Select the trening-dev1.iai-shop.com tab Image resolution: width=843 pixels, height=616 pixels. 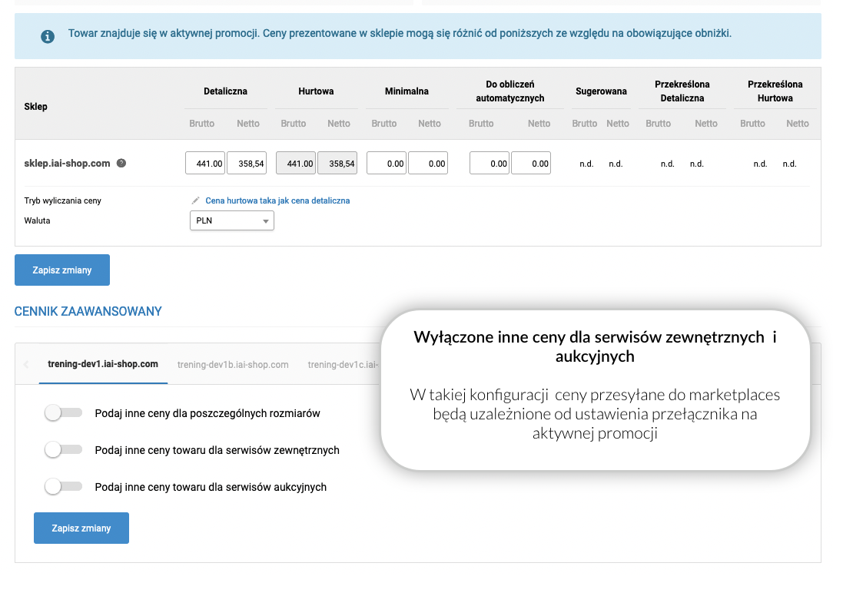103,364
